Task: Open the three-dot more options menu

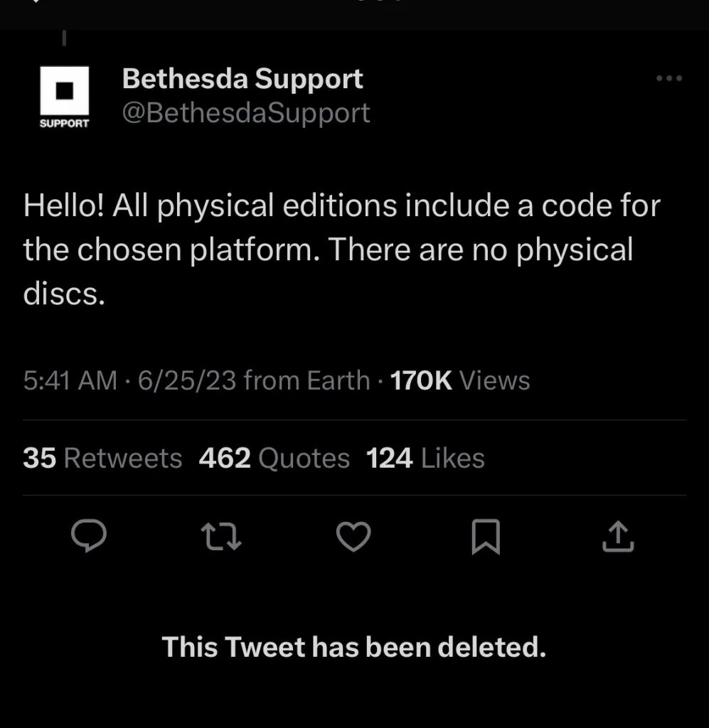Action: [668, 79]
